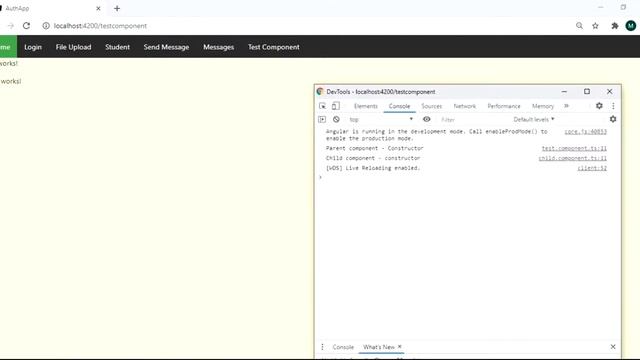Screen dimensions: 640x360
Task: Open the test.component.ts source link
Action: point(574,148)
